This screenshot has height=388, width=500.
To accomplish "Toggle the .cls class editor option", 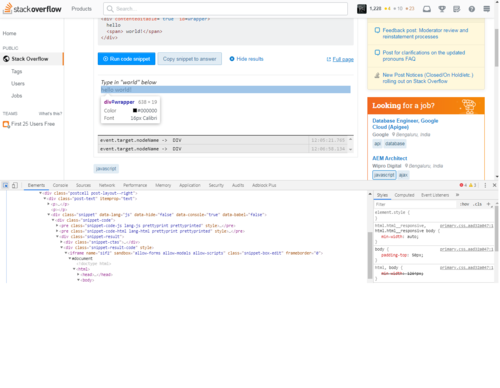I will click(478, 204).
